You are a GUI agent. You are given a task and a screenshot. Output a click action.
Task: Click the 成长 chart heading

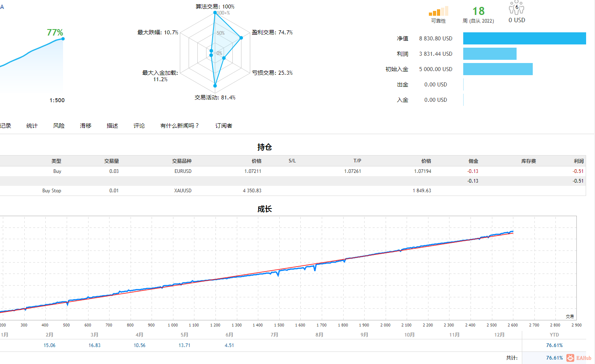265,209
